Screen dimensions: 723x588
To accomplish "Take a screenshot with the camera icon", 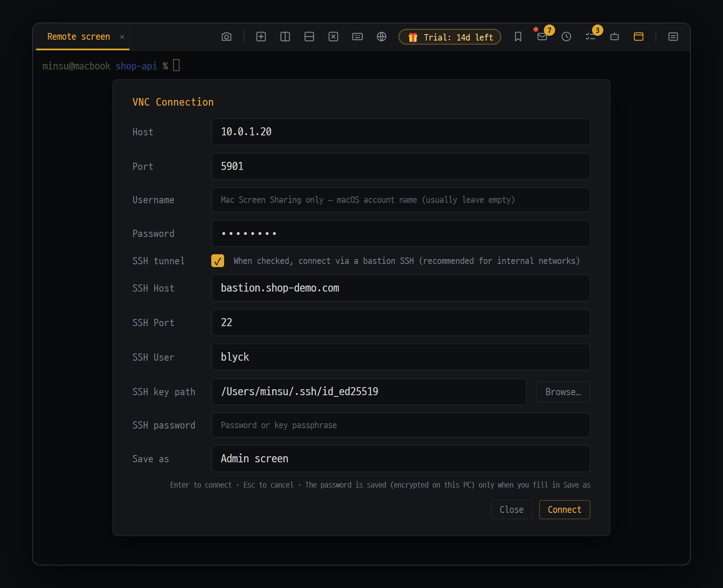I will pyautogui.click(x=227, y=37).
